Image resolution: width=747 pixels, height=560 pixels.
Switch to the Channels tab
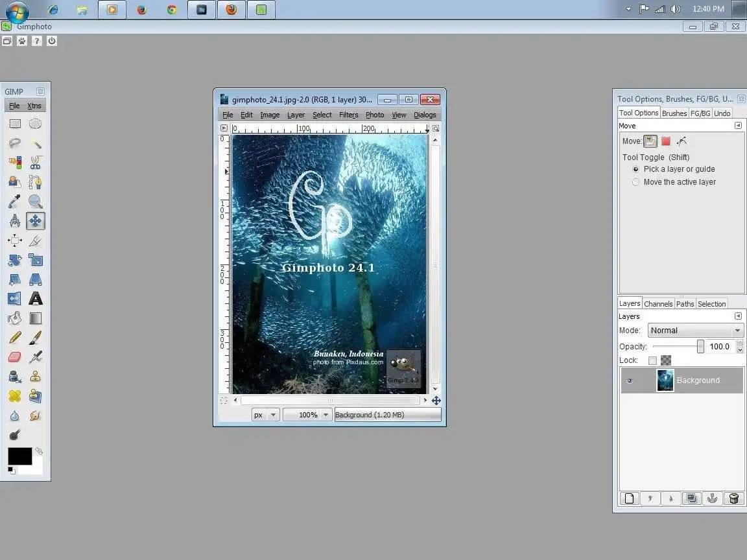coord(658,303)
